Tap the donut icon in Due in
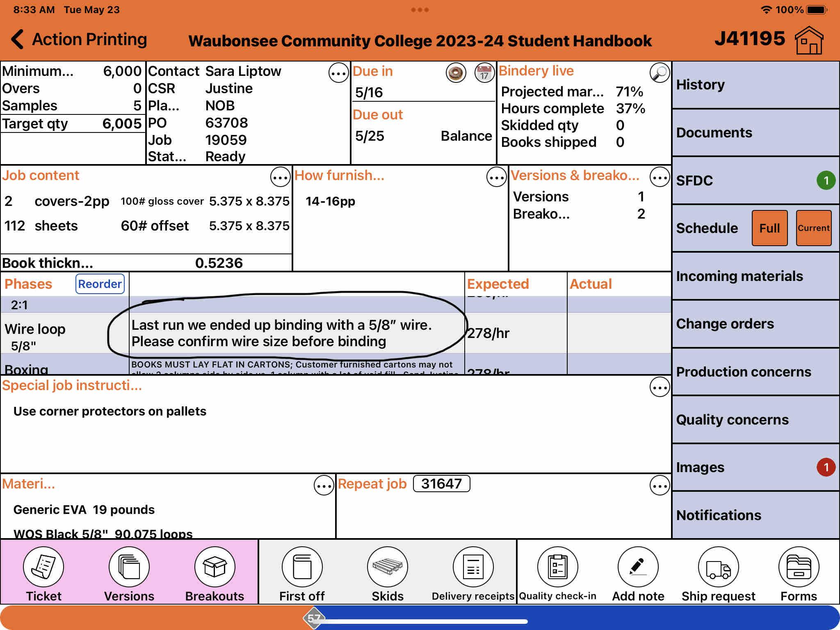Viewport: 840px width, 630px height. point(456,73)
